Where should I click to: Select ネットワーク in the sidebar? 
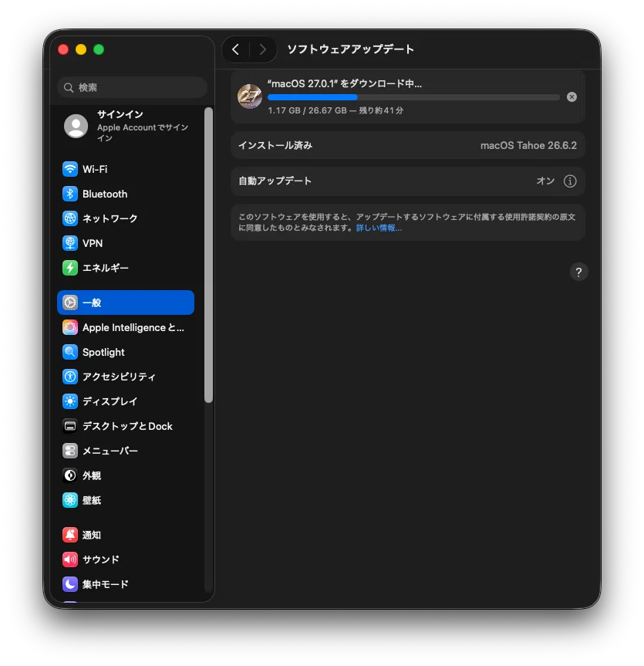point(126,218)
